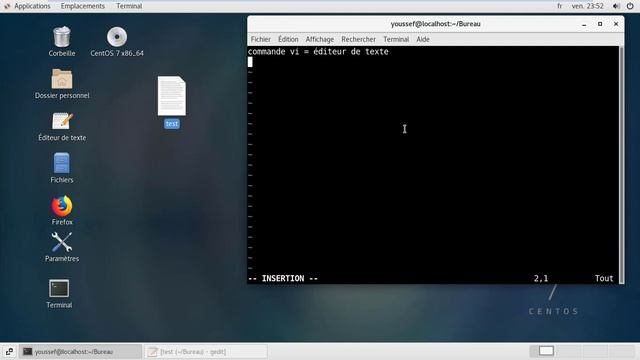Maximize the terminal window
Image resolution: width=640 pixels, height=360 pixels.
tap(600, 24)
